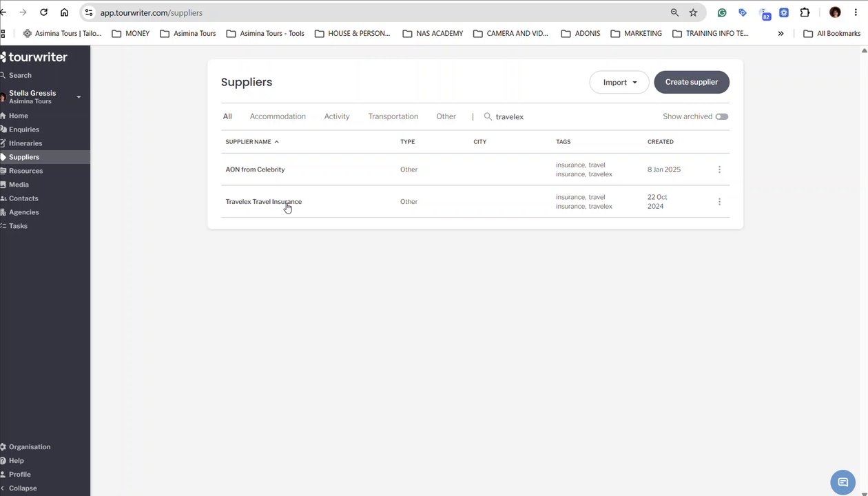Open Tasks in the sidebar

pyautogui.click(x=18, y=226)
